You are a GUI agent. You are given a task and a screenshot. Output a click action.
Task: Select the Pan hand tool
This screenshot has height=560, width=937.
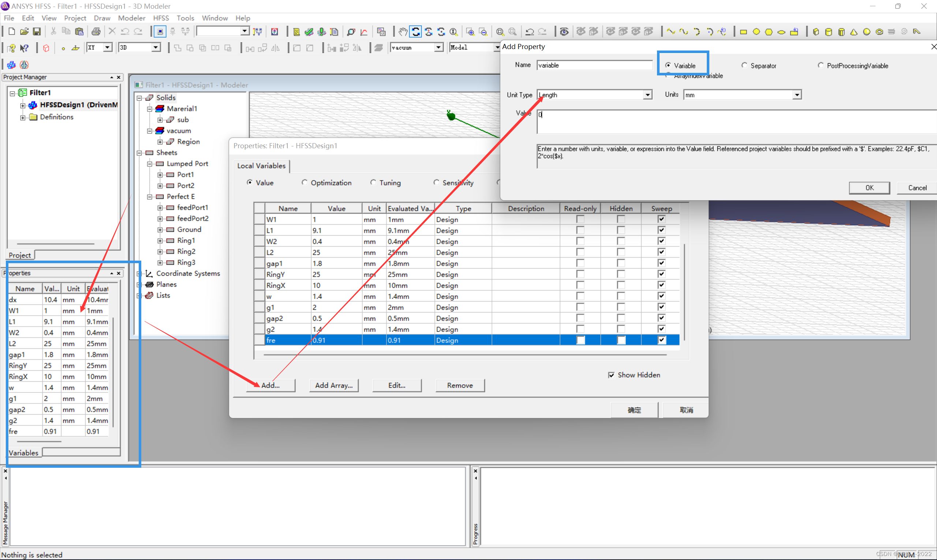click(x=403, y=32)
